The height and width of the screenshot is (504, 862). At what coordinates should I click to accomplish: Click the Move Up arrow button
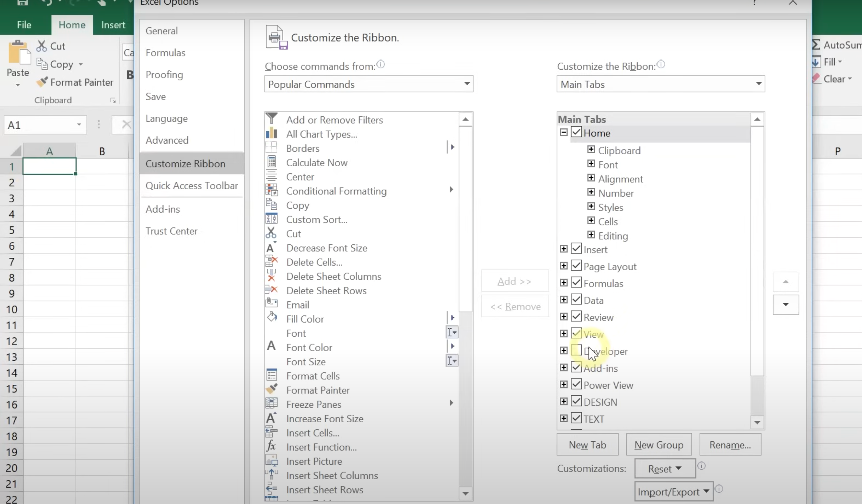(786, 282)
